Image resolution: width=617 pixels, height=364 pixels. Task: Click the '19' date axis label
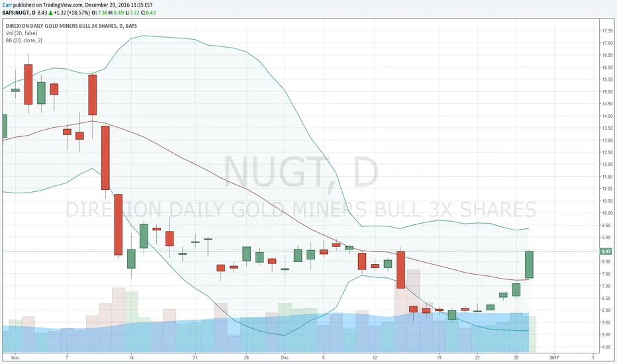[439, 357]
